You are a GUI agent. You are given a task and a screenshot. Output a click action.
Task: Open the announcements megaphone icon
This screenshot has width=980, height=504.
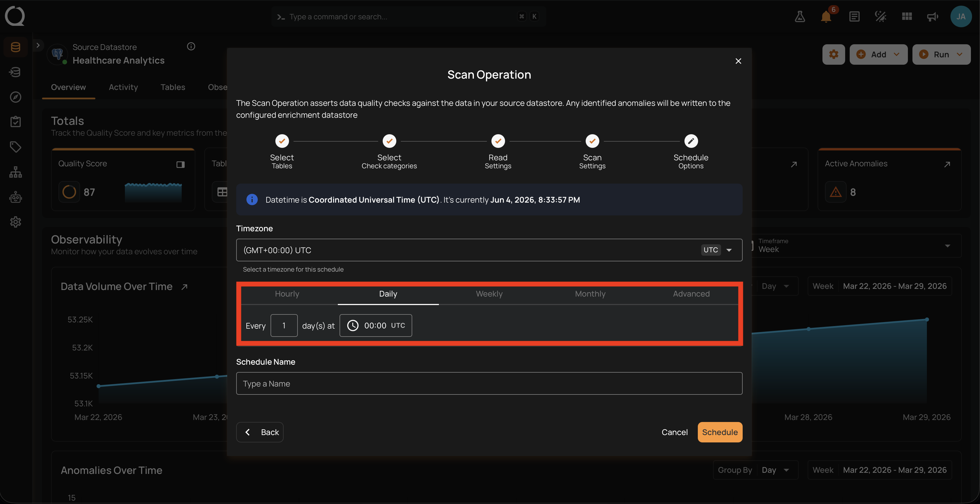932,16
